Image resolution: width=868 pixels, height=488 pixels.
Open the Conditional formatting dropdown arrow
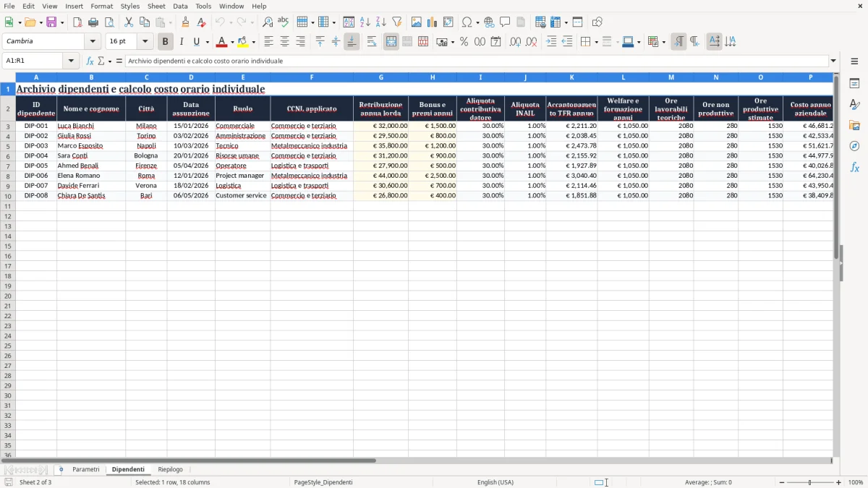(663, 42)
